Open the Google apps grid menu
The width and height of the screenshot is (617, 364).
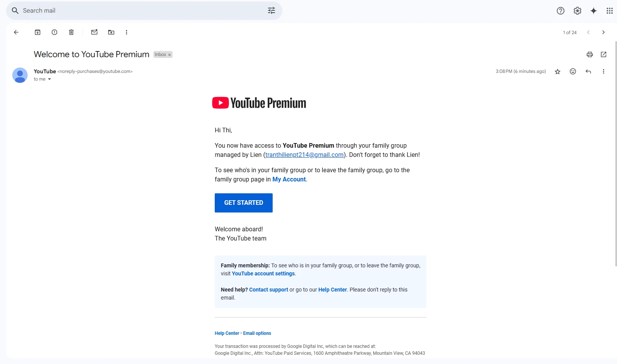click(x=609, y=11)
